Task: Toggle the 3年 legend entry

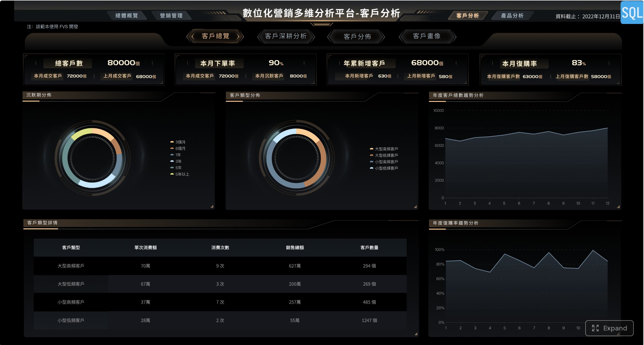Action: pos(176,161)
